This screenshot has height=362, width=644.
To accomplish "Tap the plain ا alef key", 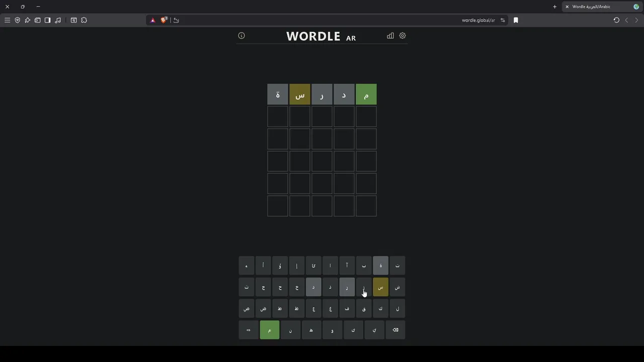I will pos(331,265).
